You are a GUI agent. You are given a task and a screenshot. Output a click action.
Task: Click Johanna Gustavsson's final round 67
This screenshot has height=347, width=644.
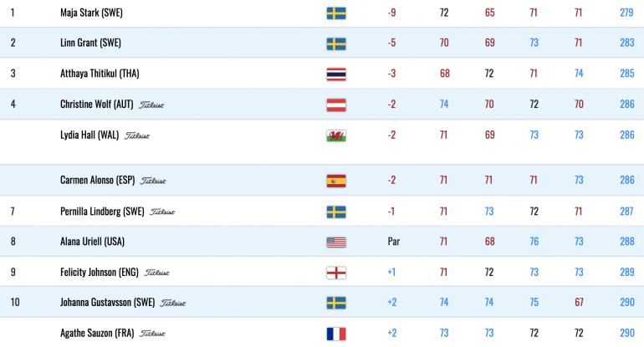click(579, 302)
